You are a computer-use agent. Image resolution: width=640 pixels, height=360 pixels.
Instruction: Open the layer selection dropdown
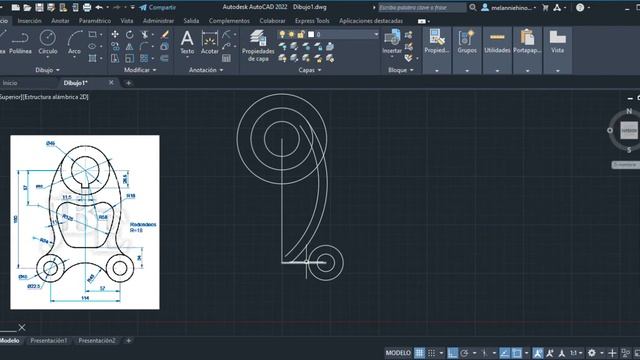376,34
